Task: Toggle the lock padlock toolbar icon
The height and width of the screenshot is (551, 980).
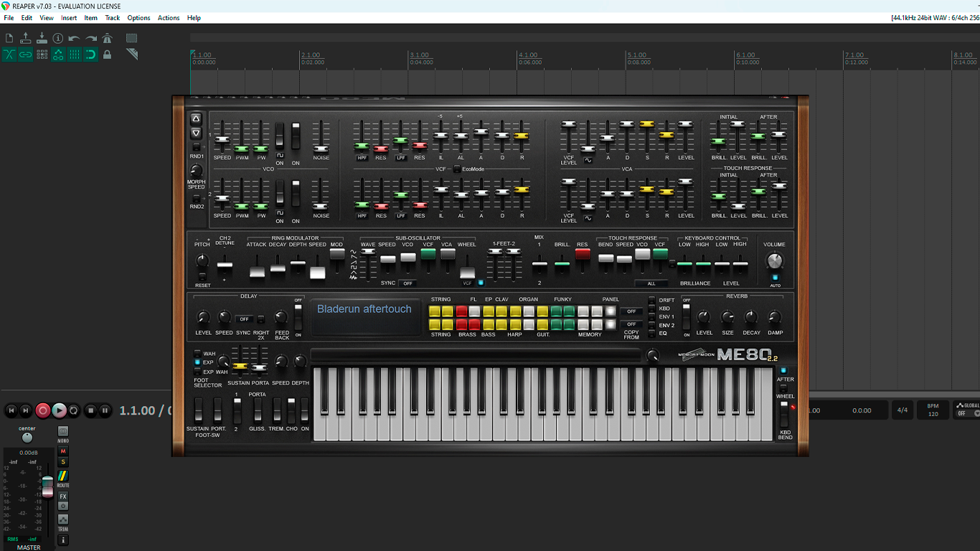Action: pyautogui.click(x=108, y=55)
